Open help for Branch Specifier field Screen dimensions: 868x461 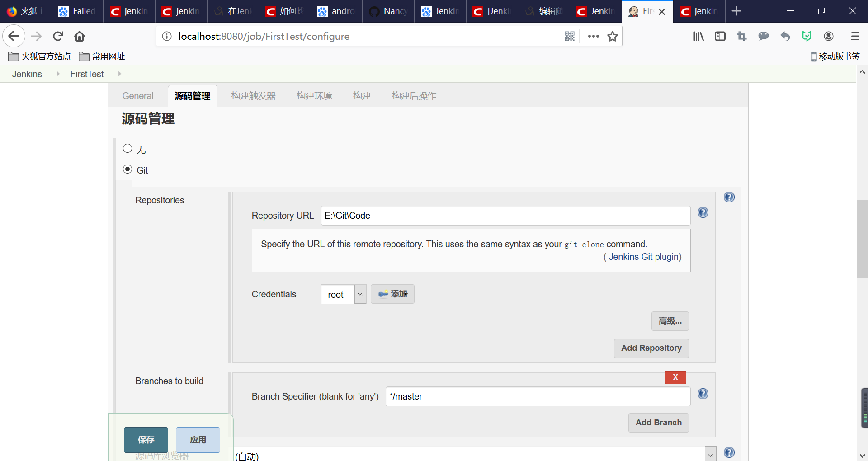(x=703, y=394)
